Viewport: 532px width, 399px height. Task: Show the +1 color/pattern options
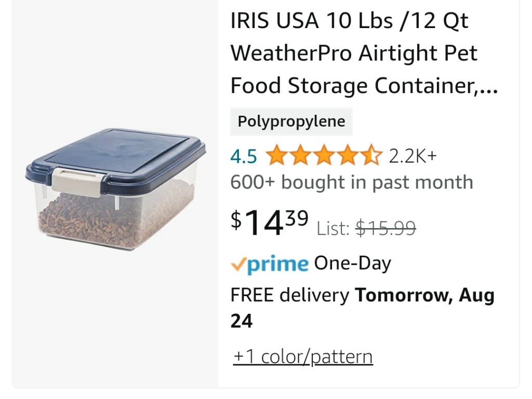click(303, 357)
